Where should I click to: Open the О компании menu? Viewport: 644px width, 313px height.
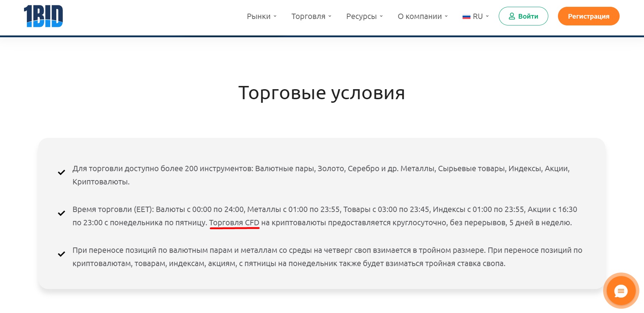(422, 16)
